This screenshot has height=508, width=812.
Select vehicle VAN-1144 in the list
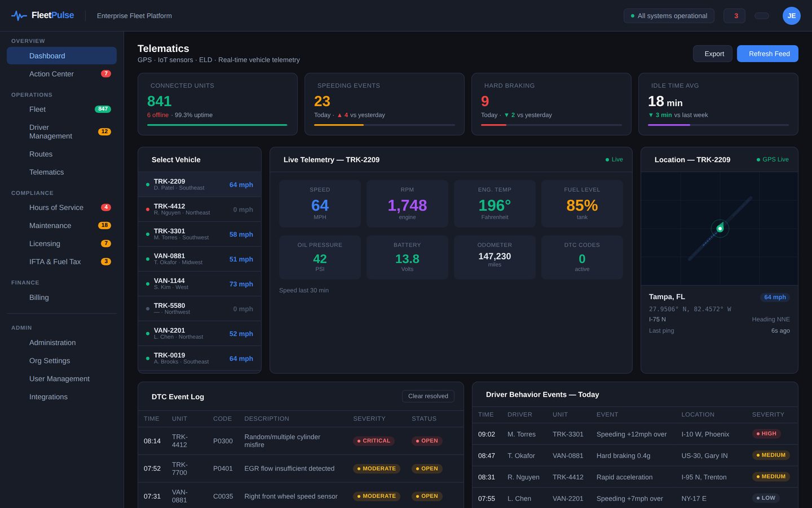click(200, 284)
